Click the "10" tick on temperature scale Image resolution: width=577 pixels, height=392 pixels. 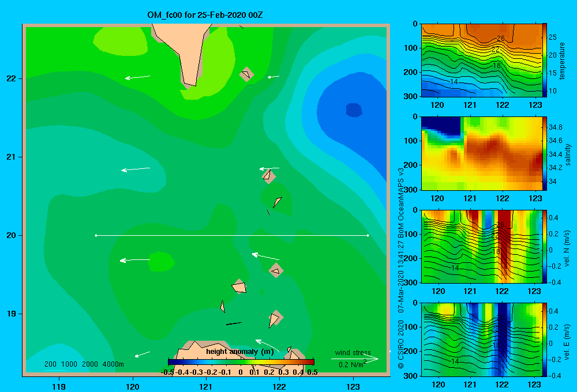tap(553, 91)
